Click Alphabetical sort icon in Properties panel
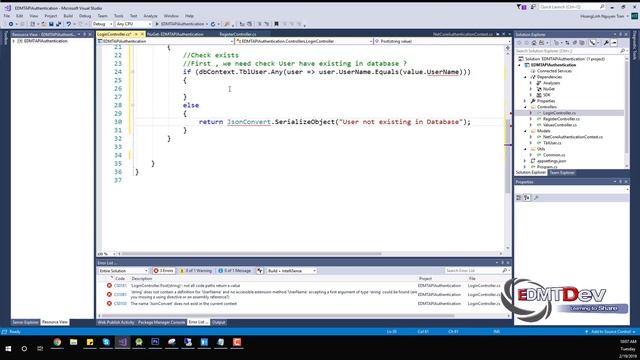This screenshot has width=640, height=360. [527, 198]
